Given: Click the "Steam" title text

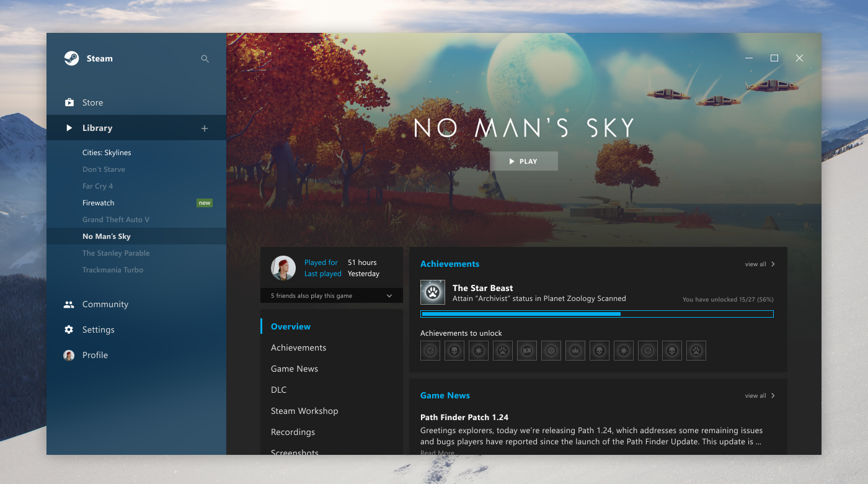Looking at the screenshot, I should click(x=100, y=58).
